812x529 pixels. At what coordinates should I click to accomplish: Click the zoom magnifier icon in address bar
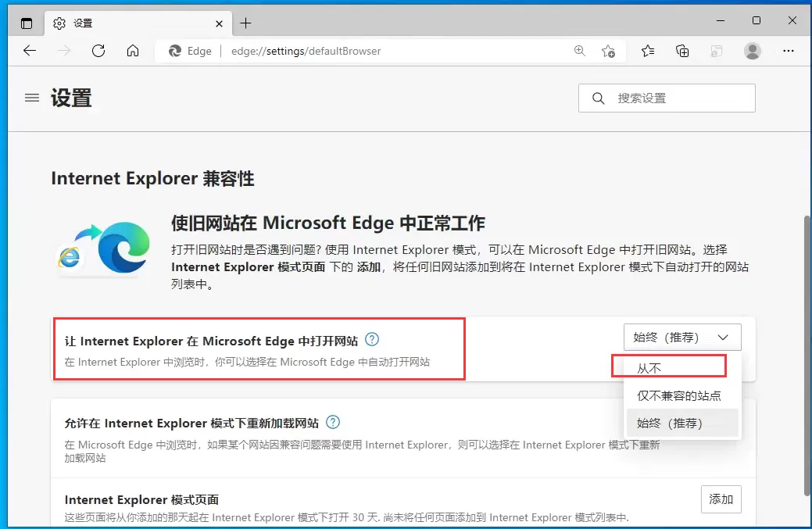click(580, 51)
